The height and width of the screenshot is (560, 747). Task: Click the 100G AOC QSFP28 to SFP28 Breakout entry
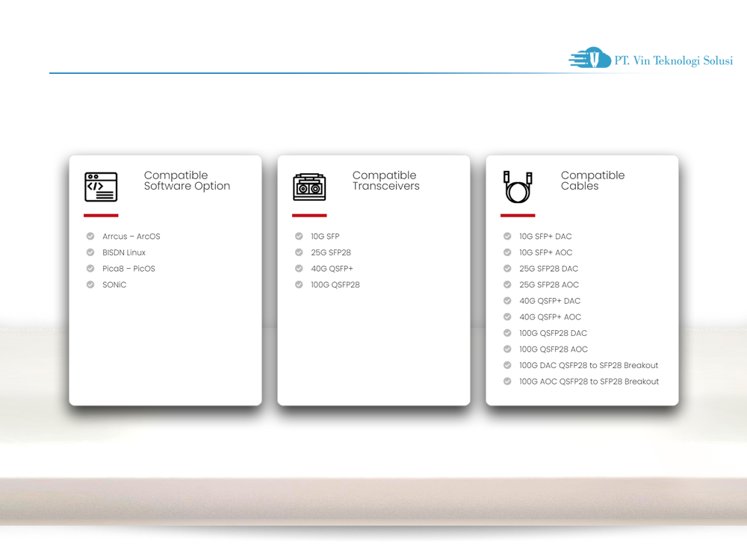click(x=589, y=381)
